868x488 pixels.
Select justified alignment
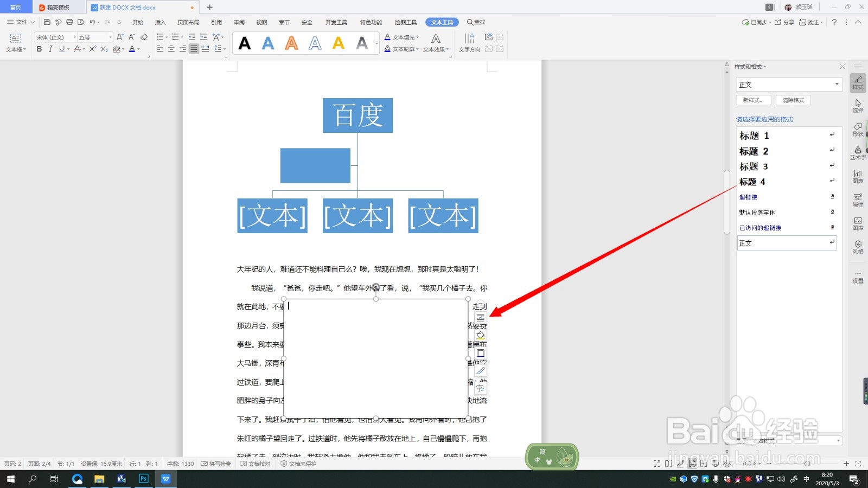[194, 49]
